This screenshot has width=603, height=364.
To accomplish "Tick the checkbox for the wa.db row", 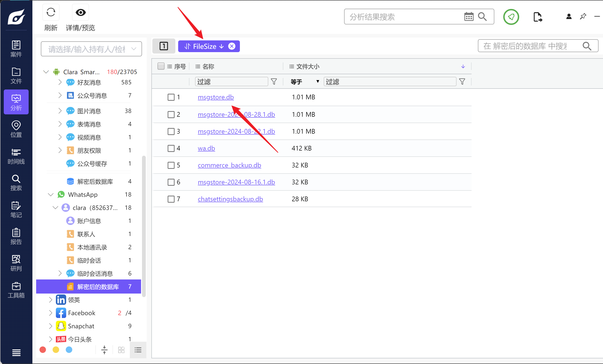I will (171, 149).
